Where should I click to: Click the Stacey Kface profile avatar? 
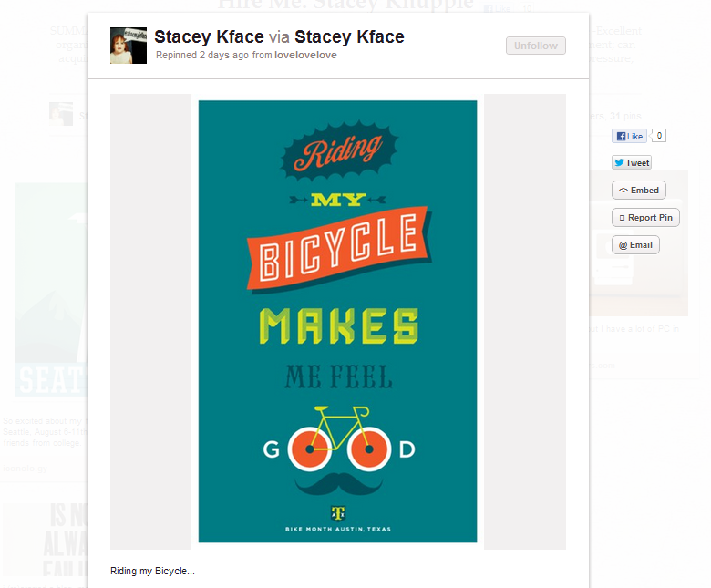(129, 46)
